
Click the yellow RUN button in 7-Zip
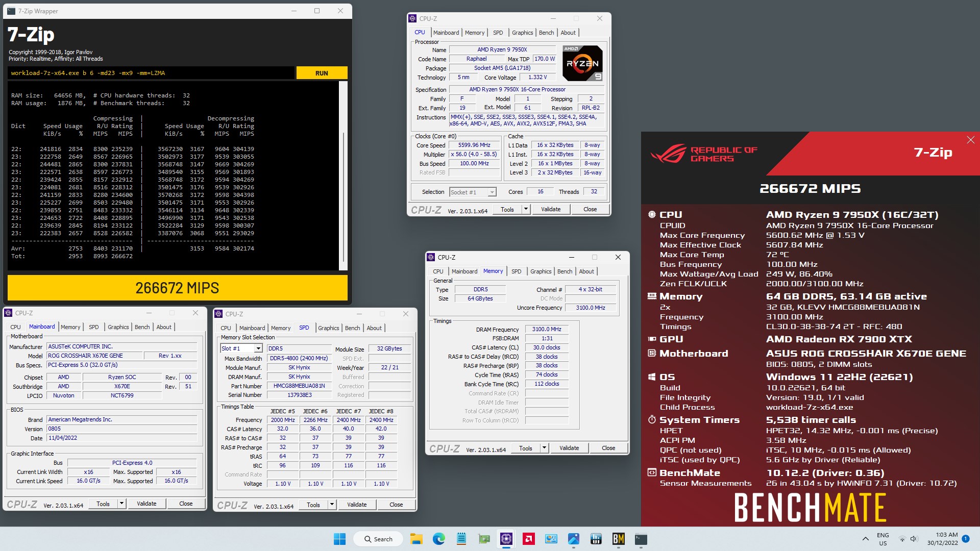point(322,73)
